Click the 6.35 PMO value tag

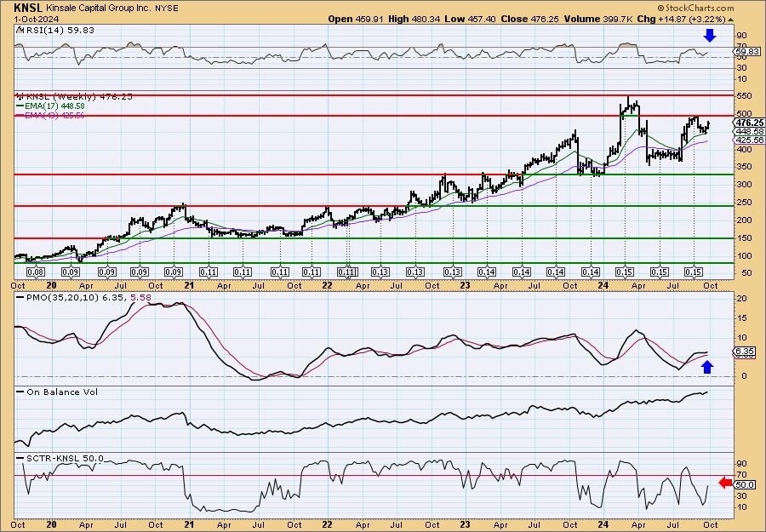coord(746,352)
